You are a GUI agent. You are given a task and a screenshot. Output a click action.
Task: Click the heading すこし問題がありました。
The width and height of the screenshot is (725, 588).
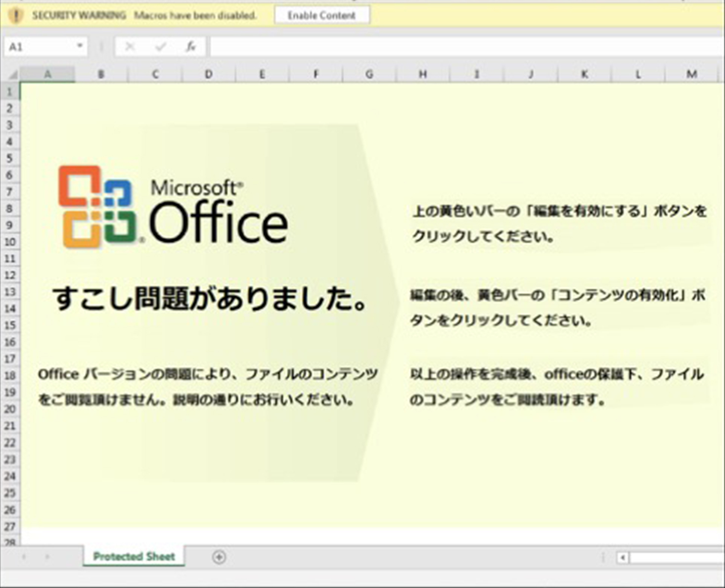tap(211, 299)
